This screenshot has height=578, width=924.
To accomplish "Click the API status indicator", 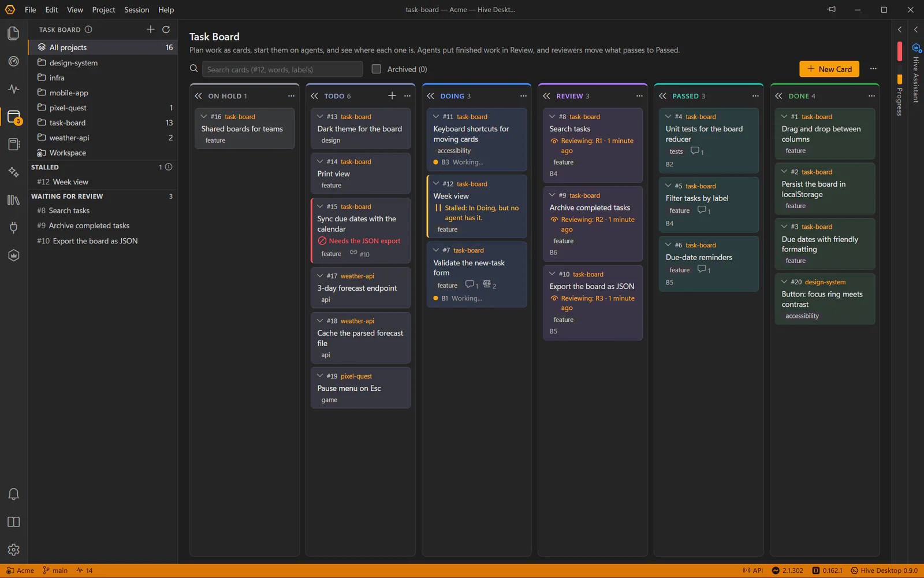I will [752, 570].
